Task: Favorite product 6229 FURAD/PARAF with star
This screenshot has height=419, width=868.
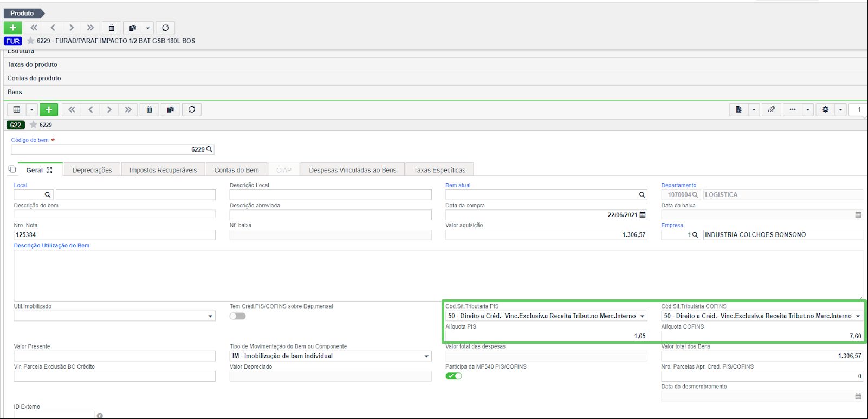Action: coord(31,41)
